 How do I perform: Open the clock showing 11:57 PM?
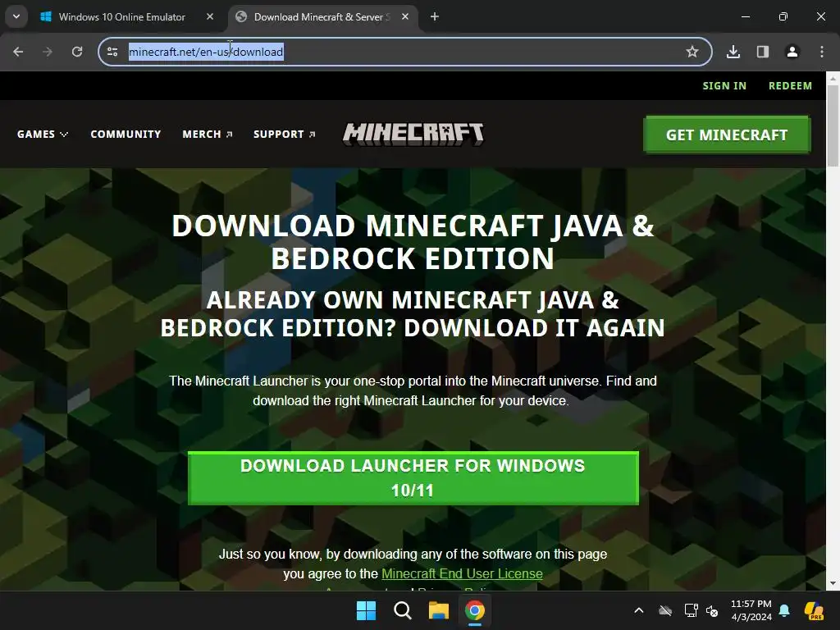pos(751,610)
